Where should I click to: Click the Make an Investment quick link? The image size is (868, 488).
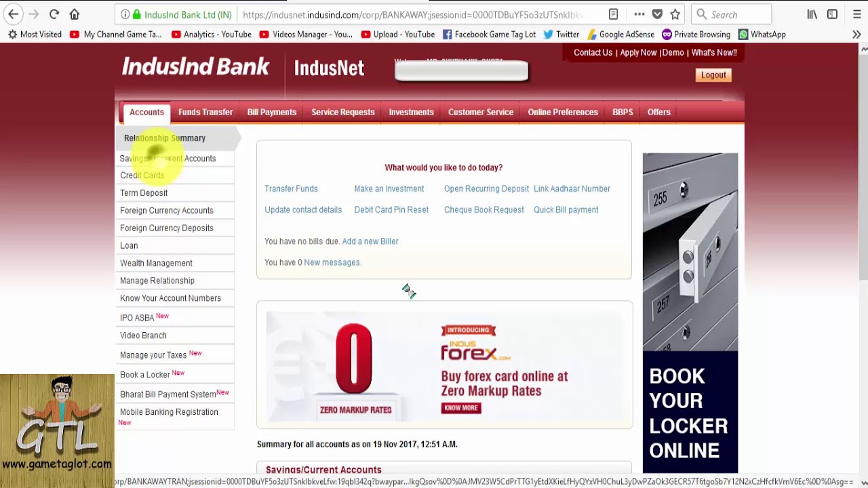point(389,189)
